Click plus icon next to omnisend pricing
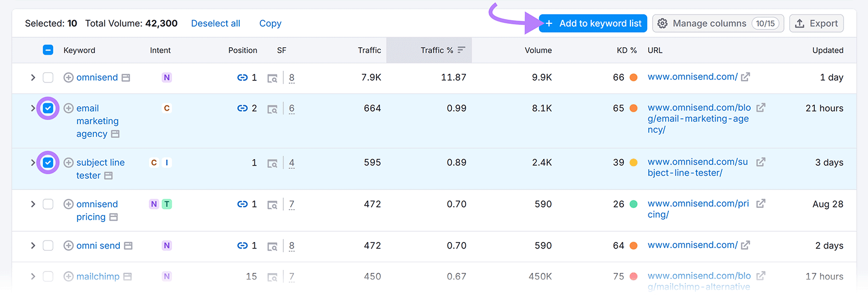 (x=68, y=204)
